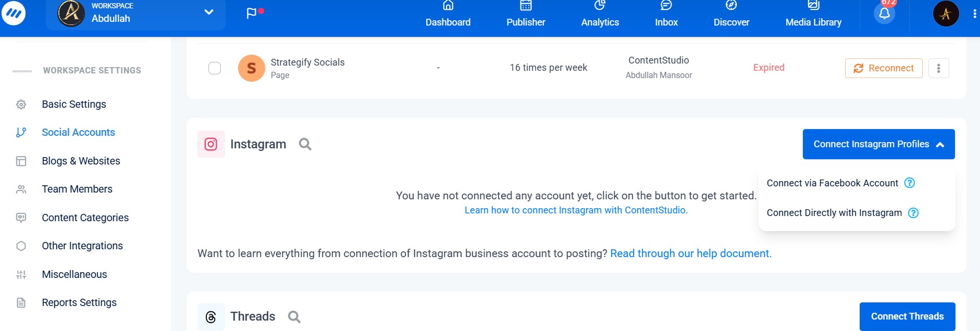This screenshot has width=980, height=331.
Task: Click help icon beside Connect via Facebook Account
Action: tap(910, 183)
